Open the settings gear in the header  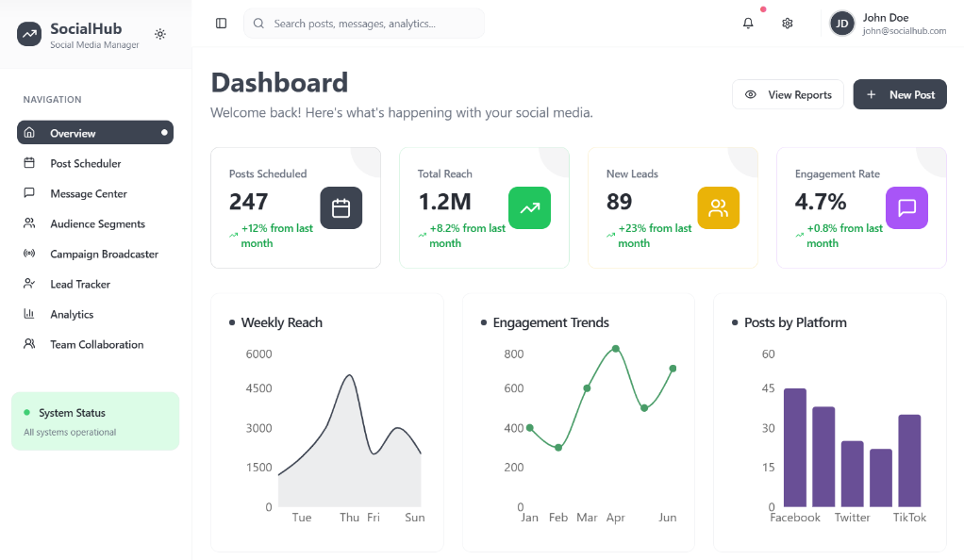point(787,23)
